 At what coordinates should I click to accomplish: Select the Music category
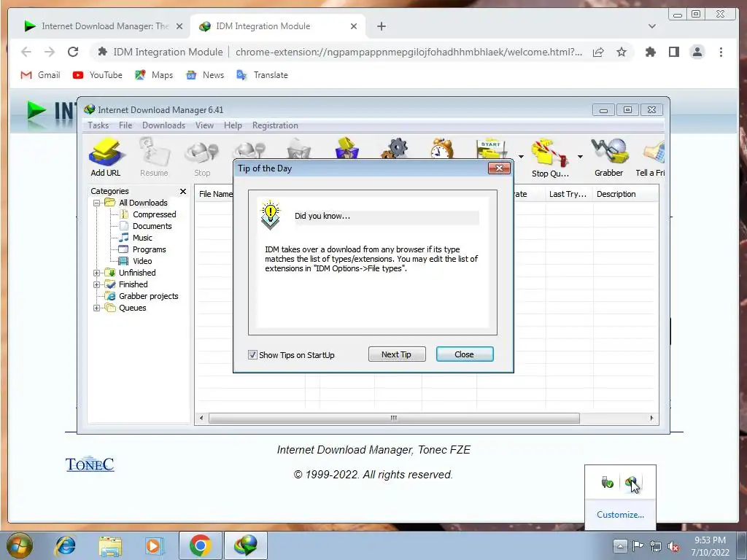pyautogui.click(x=142, y=238)
